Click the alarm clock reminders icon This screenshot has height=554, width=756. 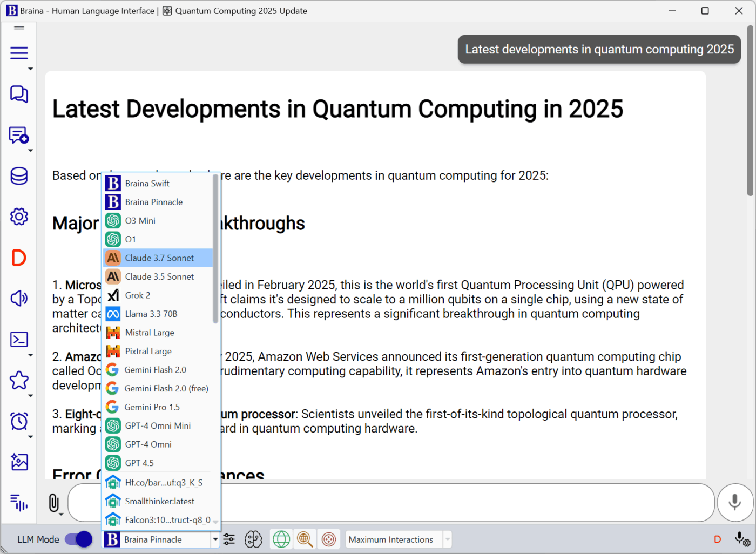coord(19,421)
